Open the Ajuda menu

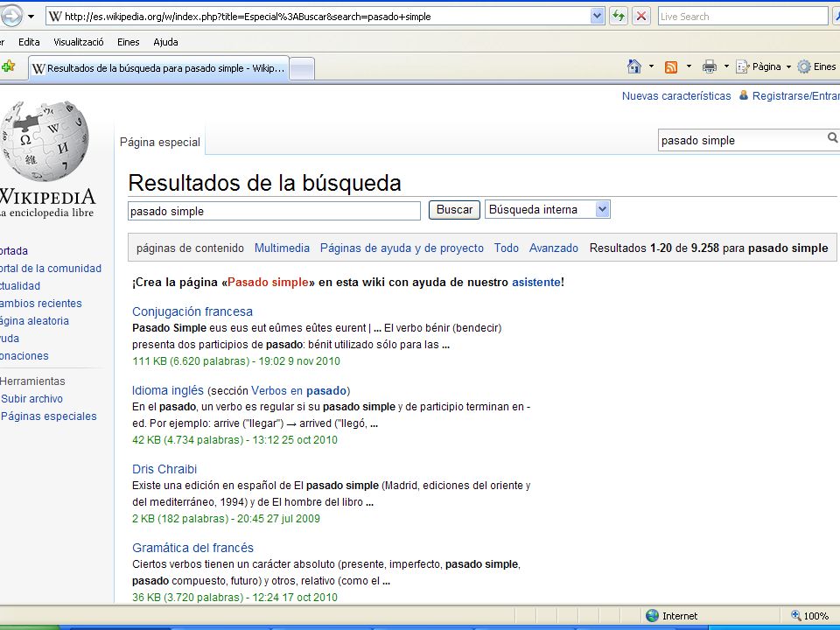click(165, 42)
